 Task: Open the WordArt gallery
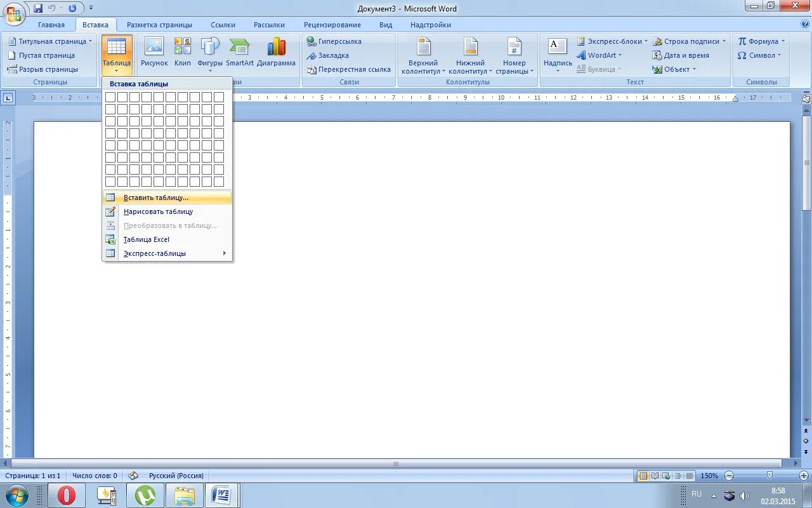(x=599, y=55)
